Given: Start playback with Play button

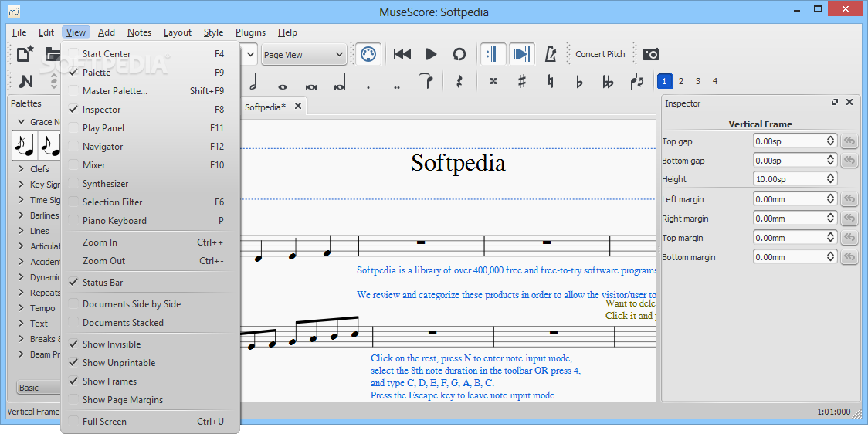Looking at the screenshot, I should click(431, 54).
